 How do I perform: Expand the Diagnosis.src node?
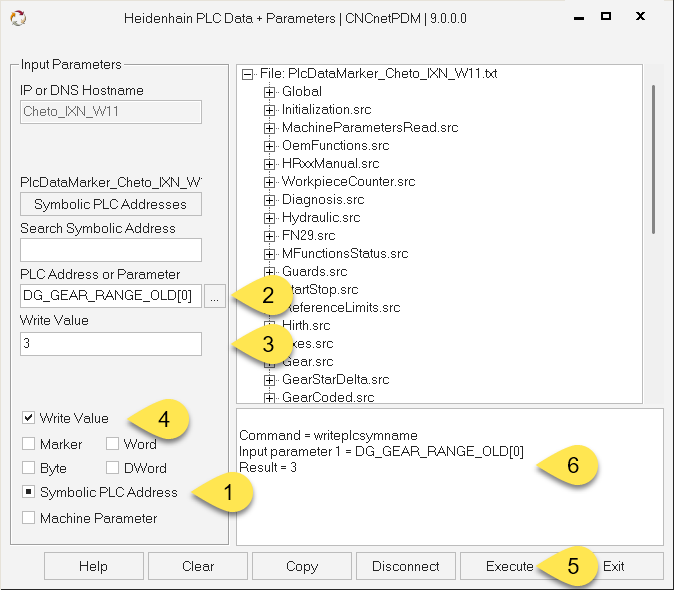[x=269, y=200]
